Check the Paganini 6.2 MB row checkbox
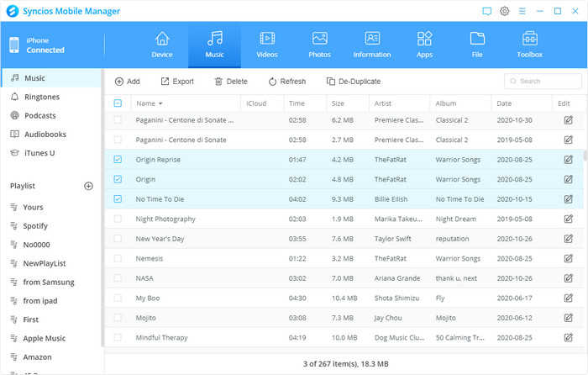Viewport: 588px width, 375px height. [x=118, y=120]
